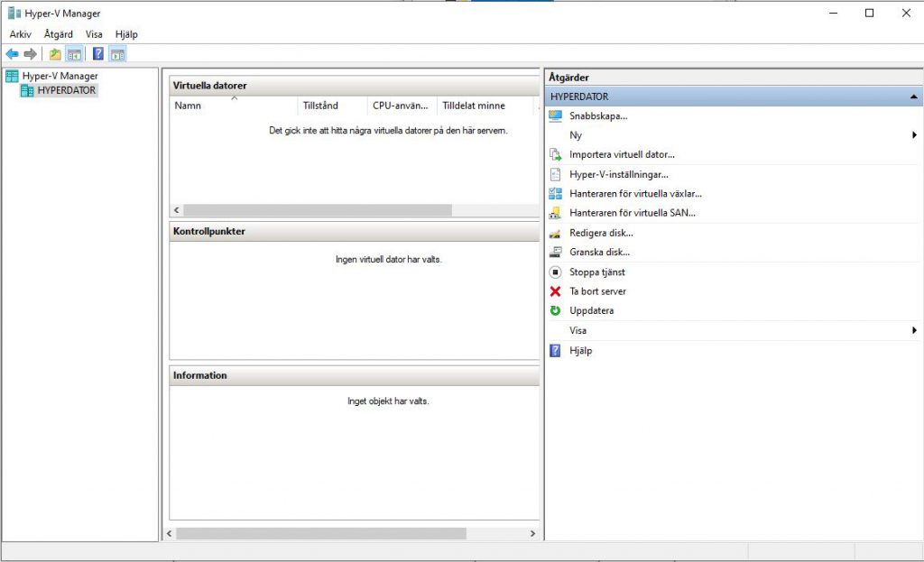Toggle the action pane toolbar icon
The width and height of the screenshot is (924, 562).
coord(118,54)
